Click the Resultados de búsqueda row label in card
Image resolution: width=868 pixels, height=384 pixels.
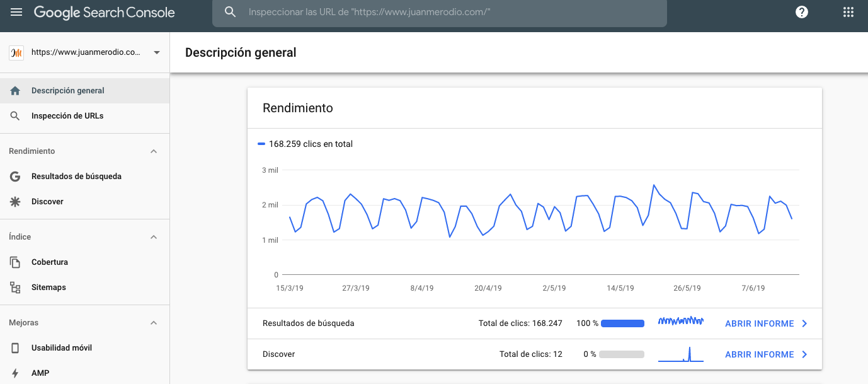click(x=309, y=323)
